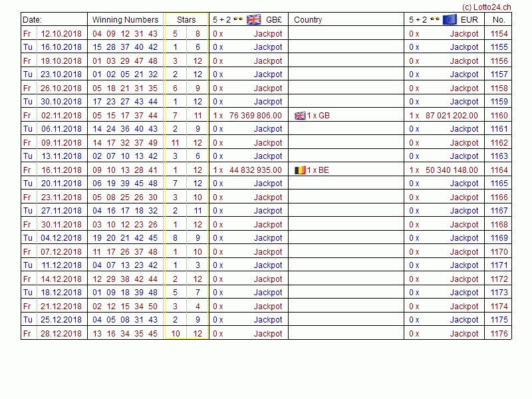Select the date 25.12.2018
This screenshot has width=532, height=399.
[61, 320]
